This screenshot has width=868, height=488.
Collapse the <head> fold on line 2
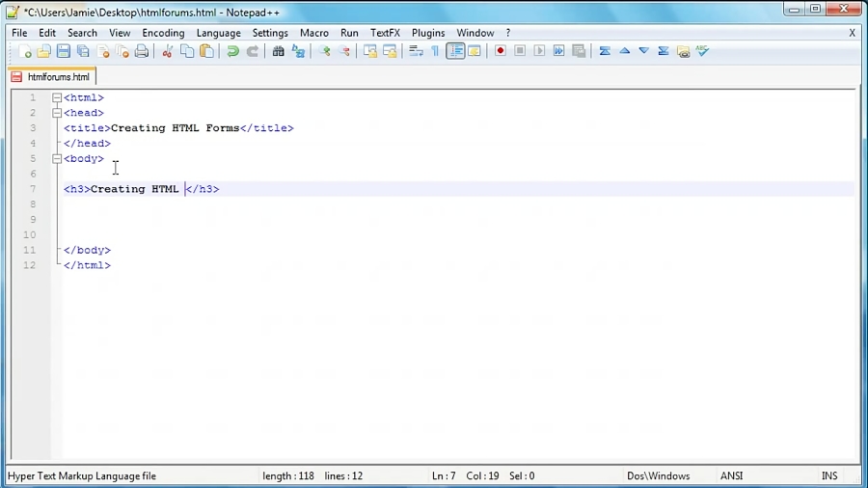point(57,113)
